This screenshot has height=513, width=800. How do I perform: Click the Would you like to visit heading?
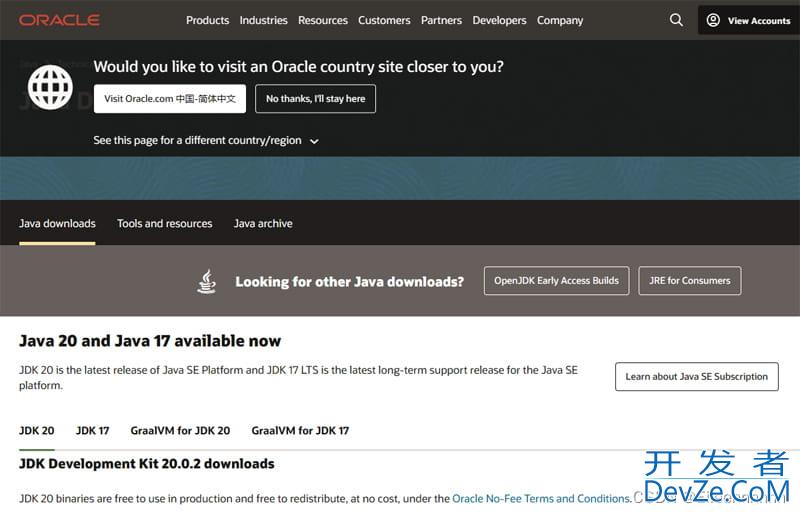298,67
